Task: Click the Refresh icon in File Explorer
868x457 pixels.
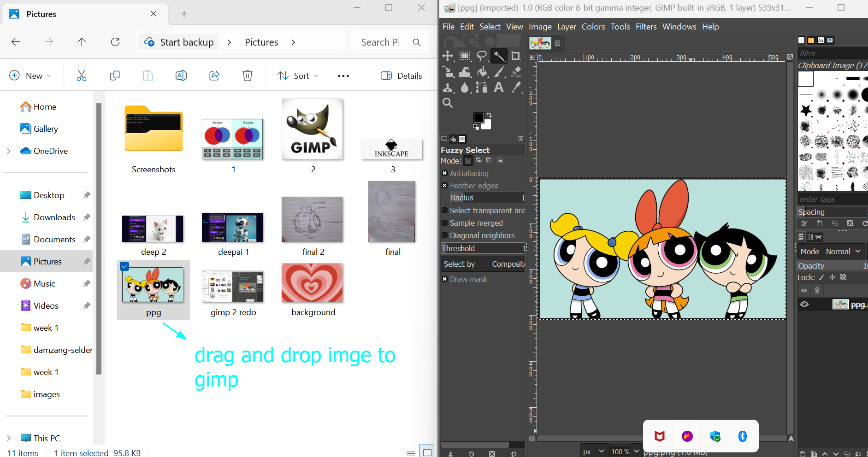Action: 115,42
